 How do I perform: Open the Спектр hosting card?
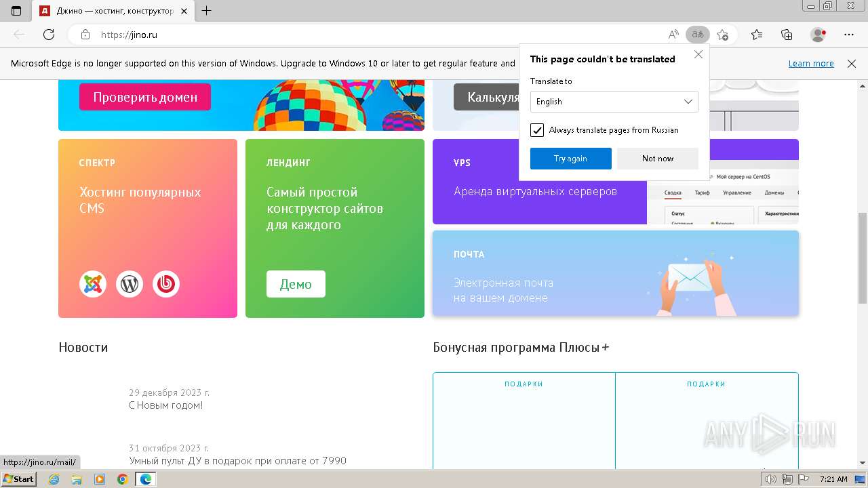click(148, 228)
